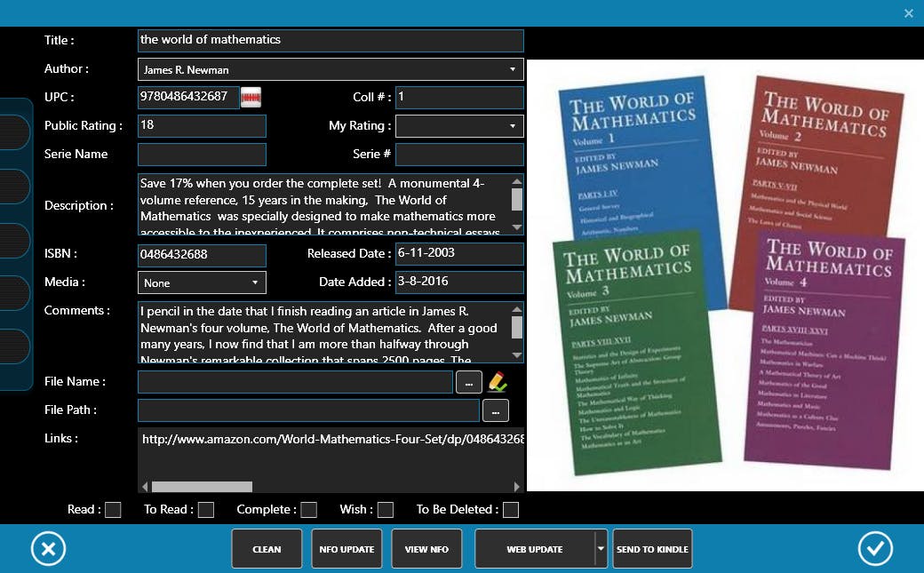The image size is (924, 573).
Task: Click into the Serie Name input field
Action: point(203,155)
